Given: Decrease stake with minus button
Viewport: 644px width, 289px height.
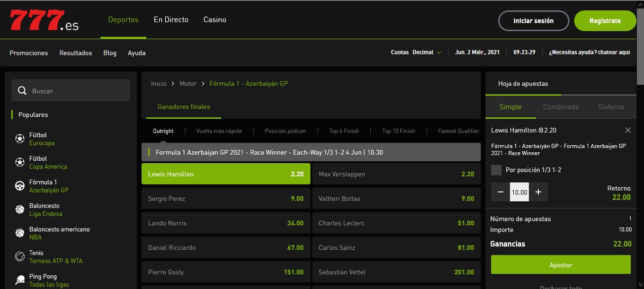Looking at the screenshot, I should point(501,192).
